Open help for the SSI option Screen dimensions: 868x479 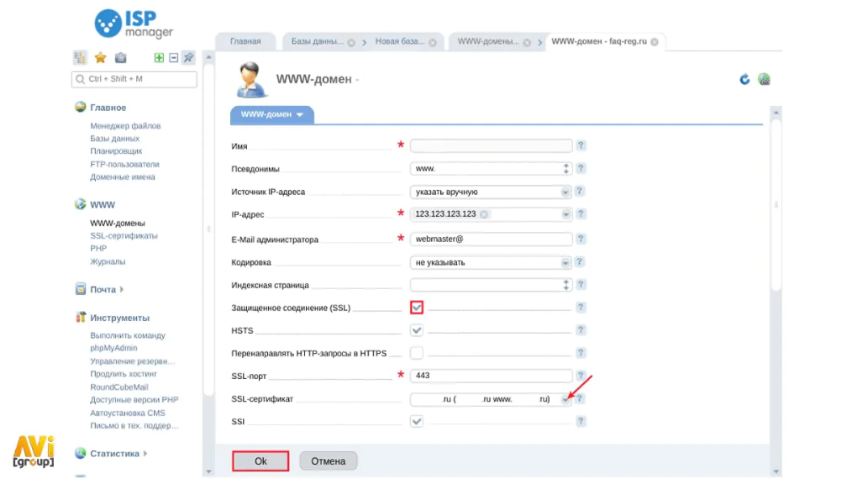(581, 421)
